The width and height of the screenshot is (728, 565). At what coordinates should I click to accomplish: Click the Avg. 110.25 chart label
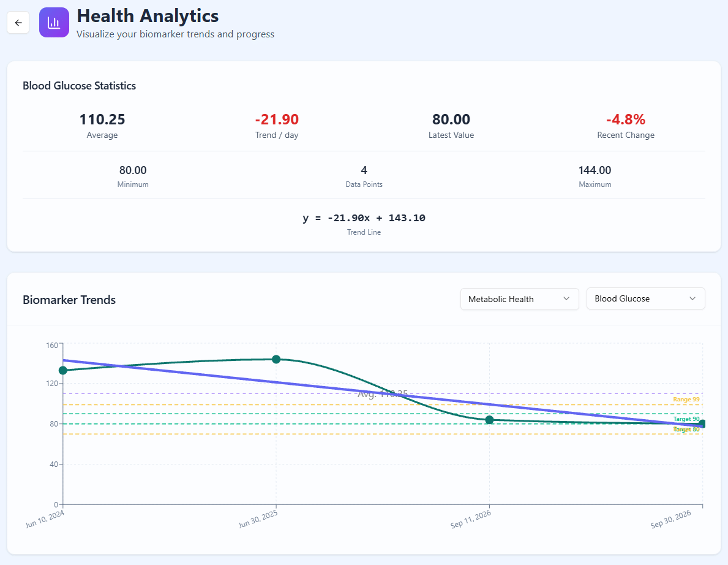click(383, 394)
